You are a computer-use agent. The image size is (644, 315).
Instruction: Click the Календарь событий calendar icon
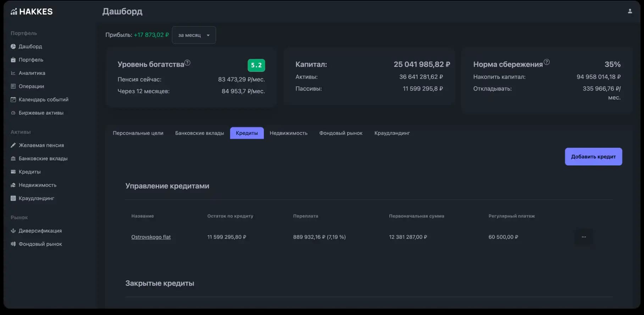[x=13, y=99]
